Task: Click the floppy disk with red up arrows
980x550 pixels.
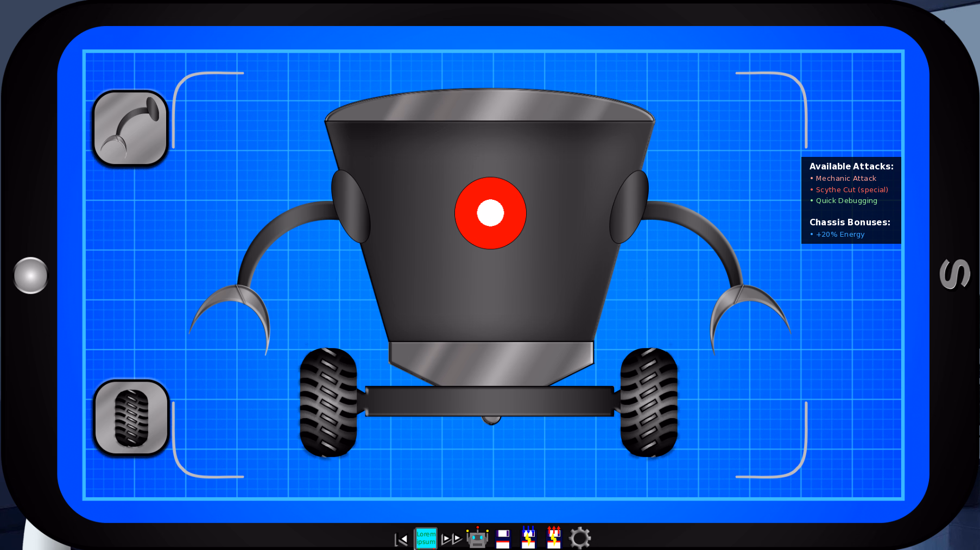Action: click(x=554, y=538)
